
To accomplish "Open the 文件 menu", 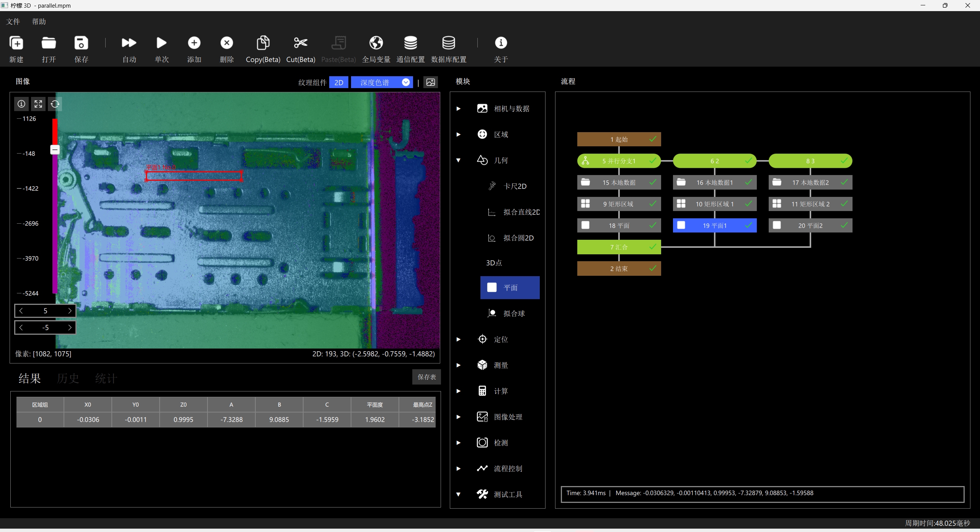I will tap(13, 21).
